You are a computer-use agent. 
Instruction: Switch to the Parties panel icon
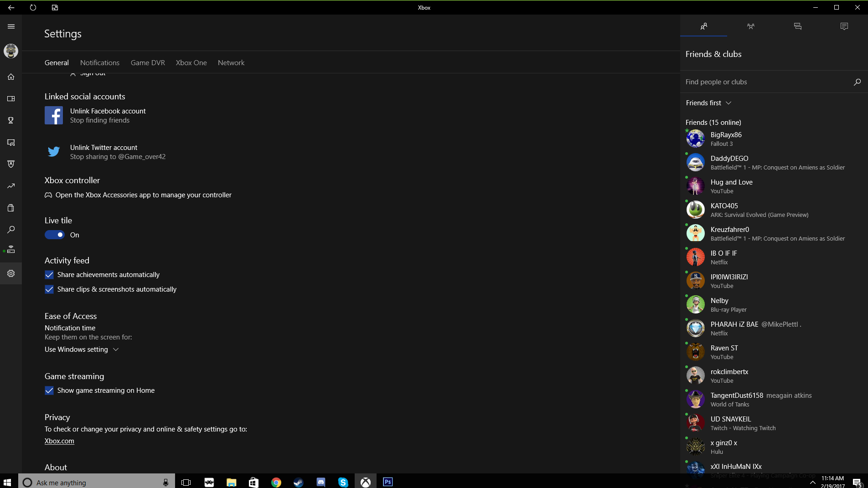click(751, 26)
